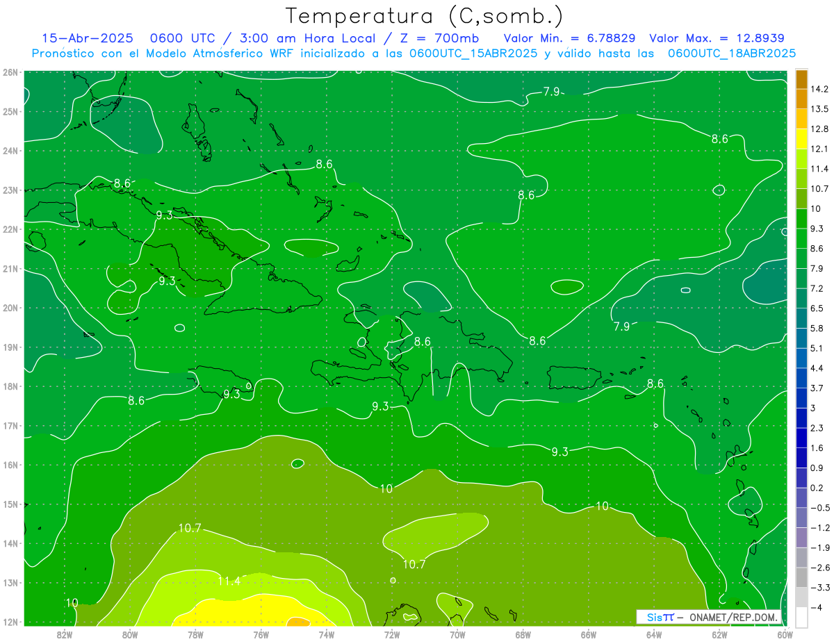Click the white legend swatch below -4
This screenshot has width=834, height=644.
801,617
